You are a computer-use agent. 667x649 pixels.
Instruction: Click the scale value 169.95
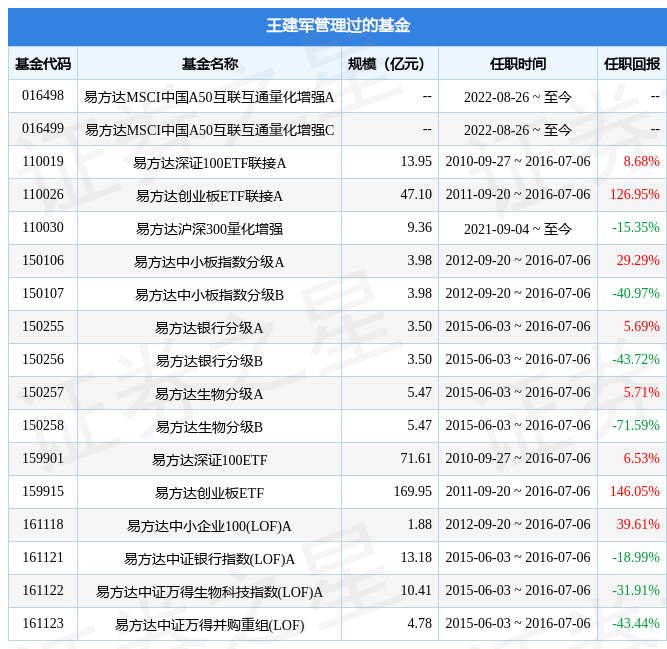(413, 491)
